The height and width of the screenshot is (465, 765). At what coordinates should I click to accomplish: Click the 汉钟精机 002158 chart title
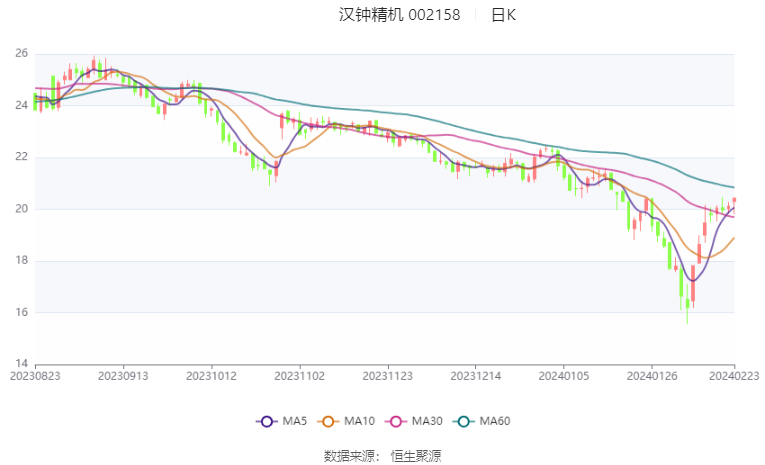tap(400, 15)
